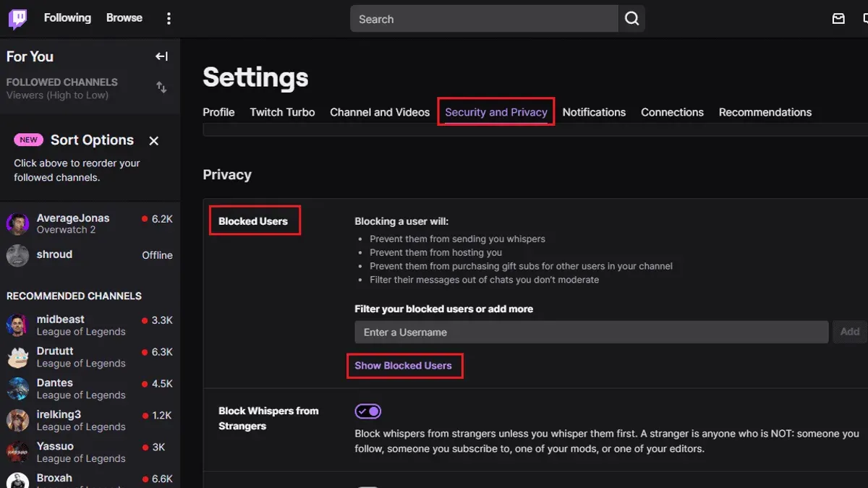Click 'Blocking a user will:' heading
Screen dimensions: 868x488
pyautogui.click(x=401, y=221)
